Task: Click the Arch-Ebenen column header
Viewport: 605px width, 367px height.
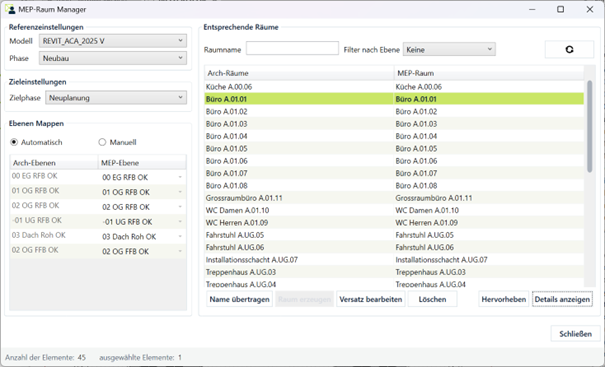Action: pyautogui.click(x=54, y=163)
